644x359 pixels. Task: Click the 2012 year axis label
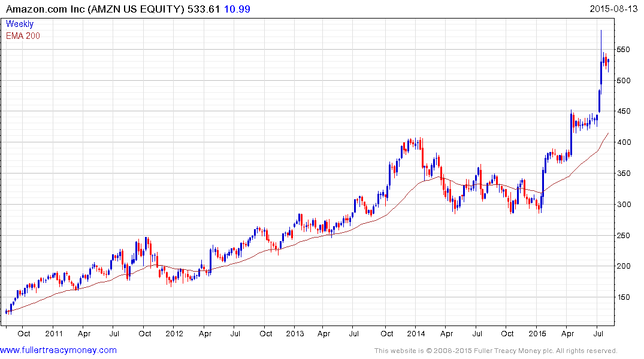[174, 333]
